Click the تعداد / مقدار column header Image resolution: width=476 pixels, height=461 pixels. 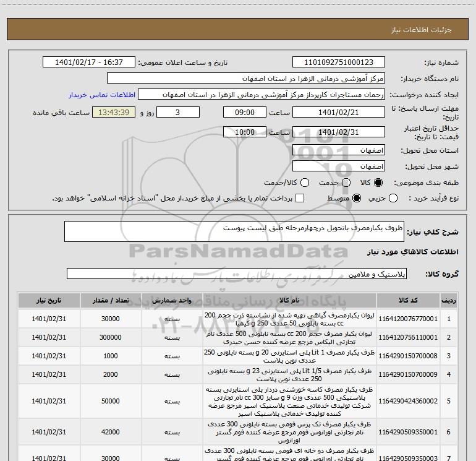coord(111,301)
